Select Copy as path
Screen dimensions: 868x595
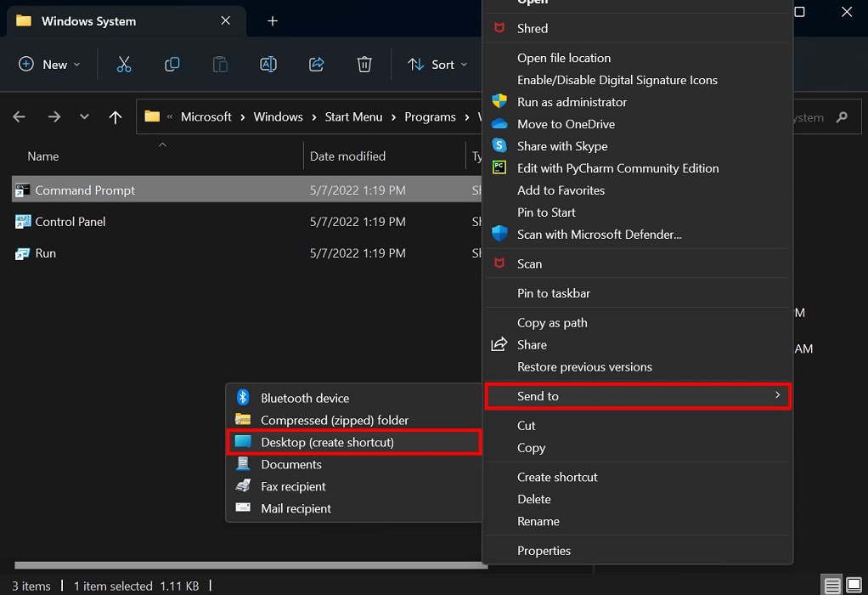click(638, 322)
